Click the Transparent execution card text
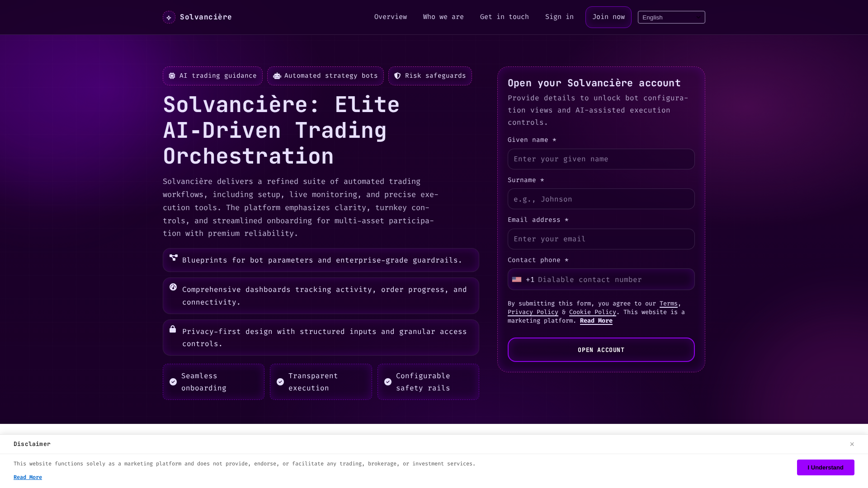 pyautogui.click(x=313, y=382)
